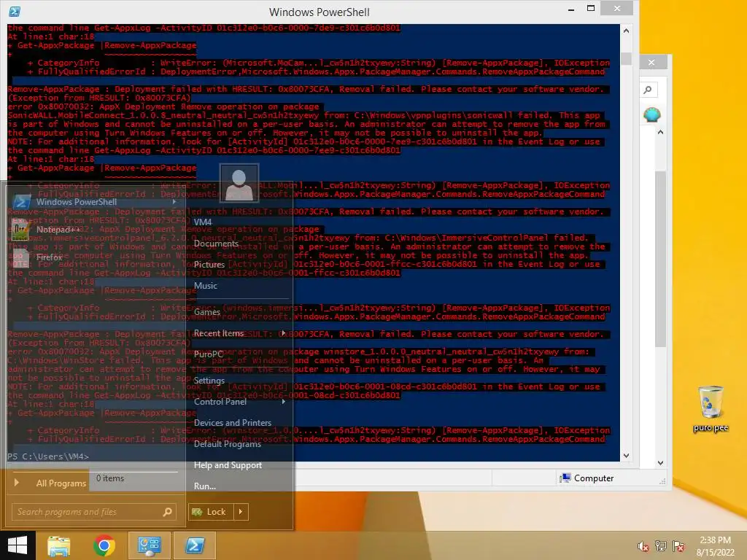
Task: Click the user account picture
Action: [x=239, y=183]
